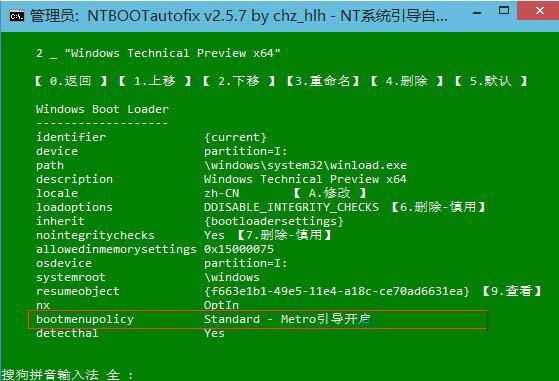Select the 4.删除 option
The image size is (559, 381).
(x=406, y=81)
